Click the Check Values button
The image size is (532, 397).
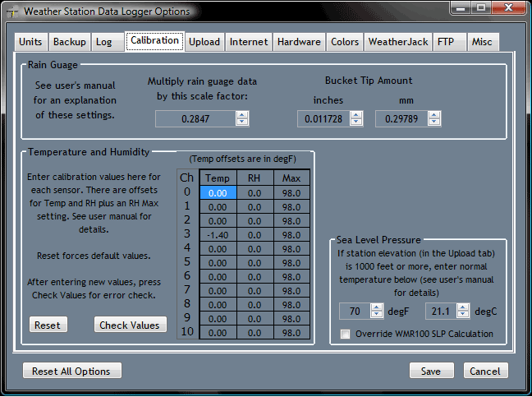click(x=130, y=325)
